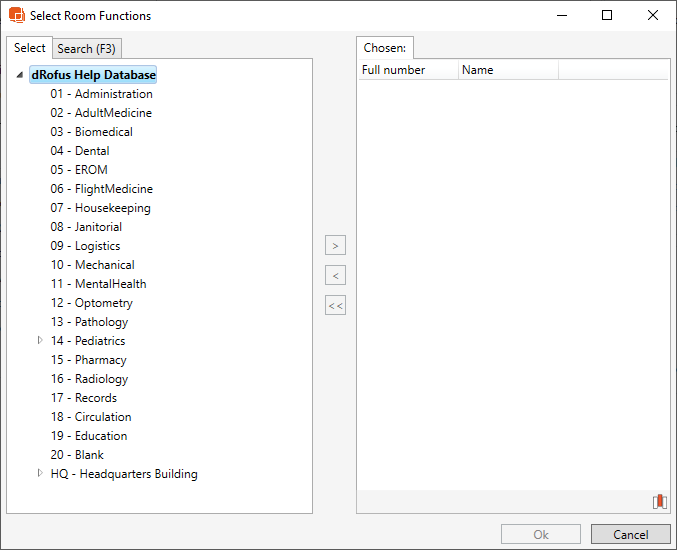This screenshot has height=550, width=677.
Task: Open the Chosen tab
Action: pos(385,48)
